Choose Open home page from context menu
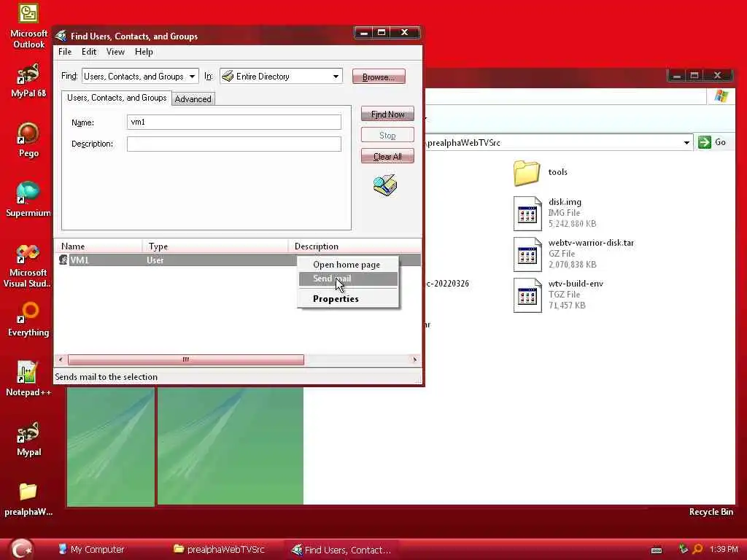Image resolution: width=747 pixels, height=560 pixels. click(x=348, y=265)
